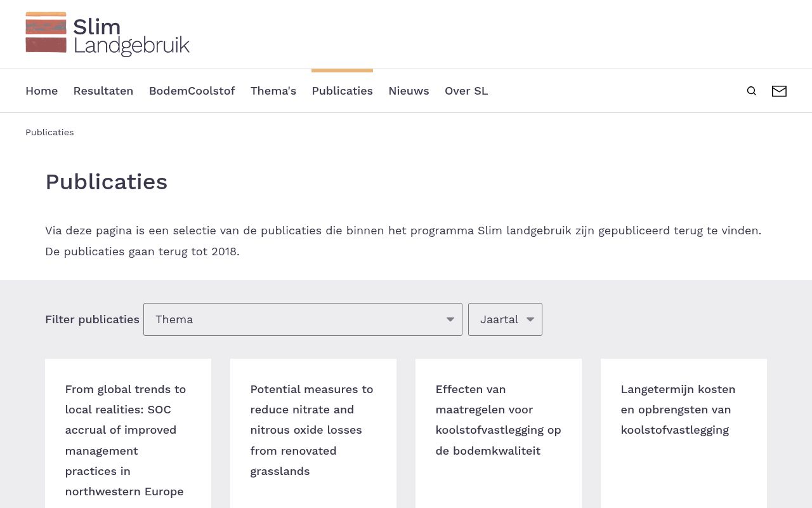The width and height of the screenshot is (812, 508).
Task: Open the Resultaten menu item
Action: tap(103, 91)
